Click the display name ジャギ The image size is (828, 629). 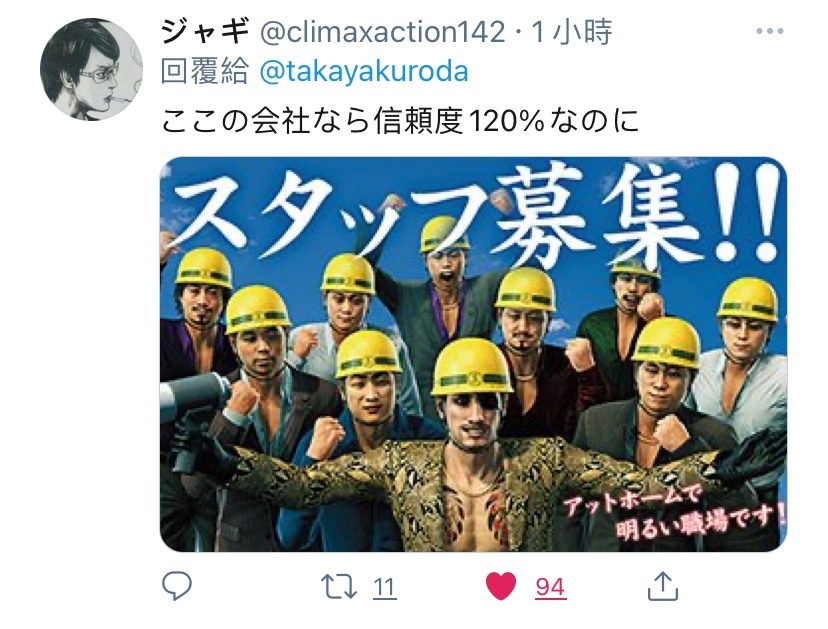205,30
